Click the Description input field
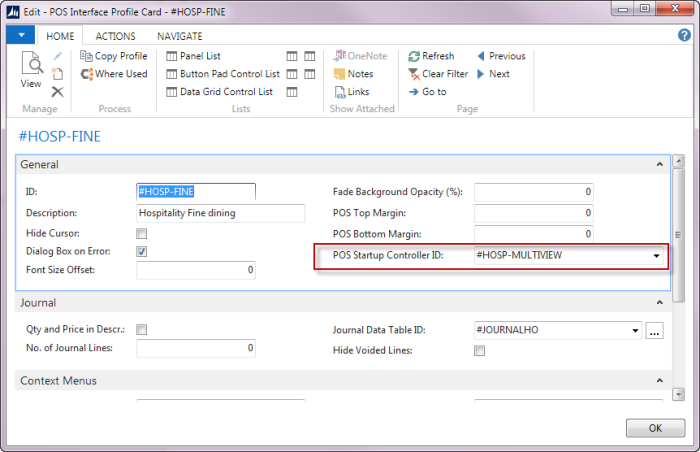The image size is (700, 452). click(x=220, y=213)
